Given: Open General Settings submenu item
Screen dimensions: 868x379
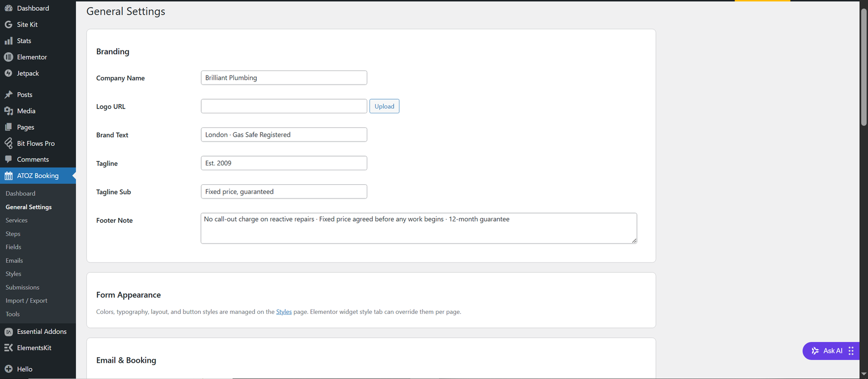Looking at the screenshot, I should tap(29, 207).
